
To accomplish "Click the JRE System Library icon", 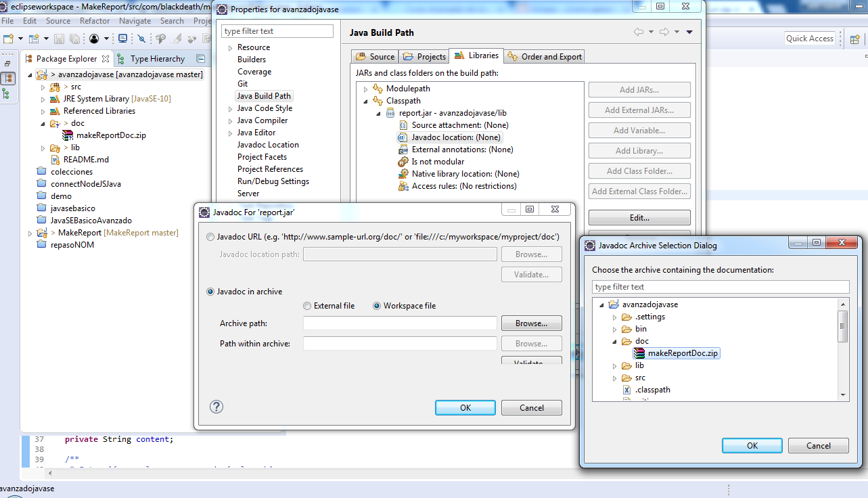I will (x=55, y=99).
